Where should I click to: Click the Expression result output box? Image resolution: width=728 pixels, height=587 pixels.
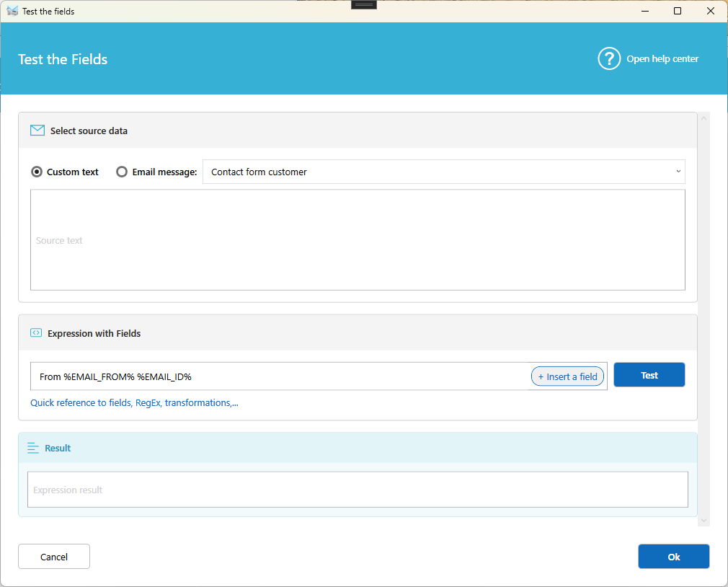coord(358,490)
